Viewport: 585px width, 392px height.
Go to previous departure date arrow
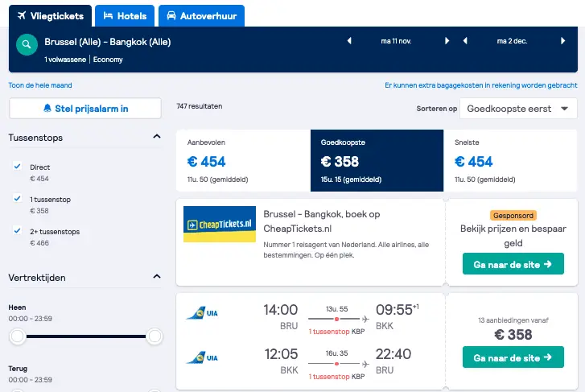point(349,41)
